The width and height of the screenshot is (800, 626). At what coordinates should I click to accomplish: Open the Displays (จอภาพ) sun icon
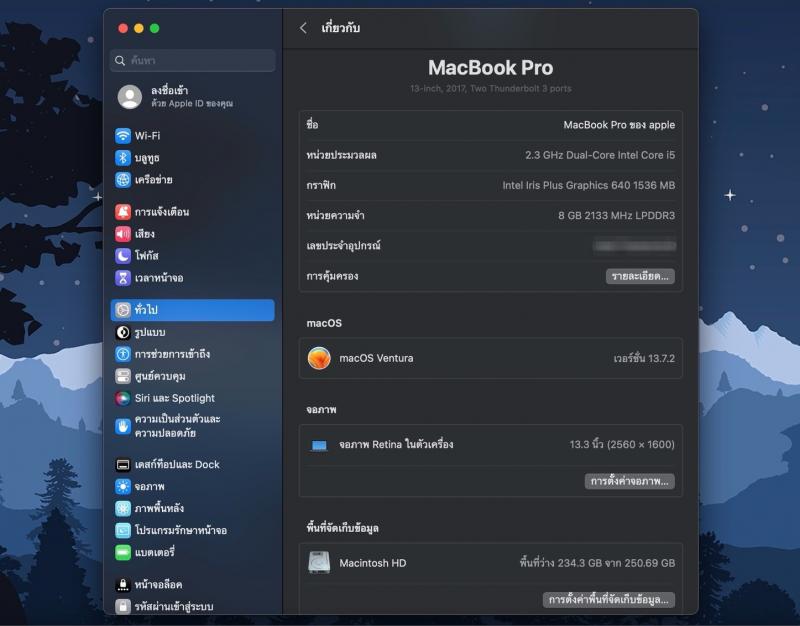tap(122, 486)
